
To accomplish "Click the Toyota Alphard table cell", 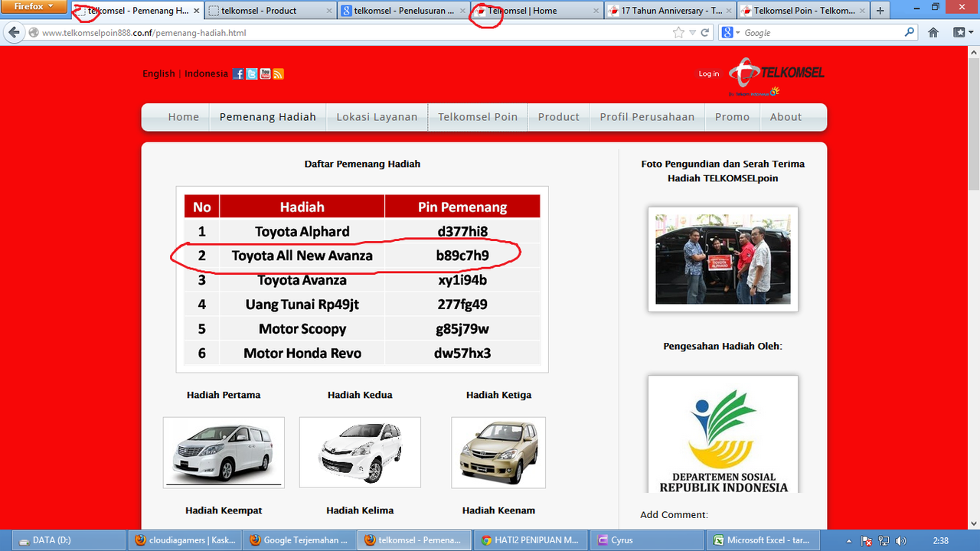I will coord(302,232).
